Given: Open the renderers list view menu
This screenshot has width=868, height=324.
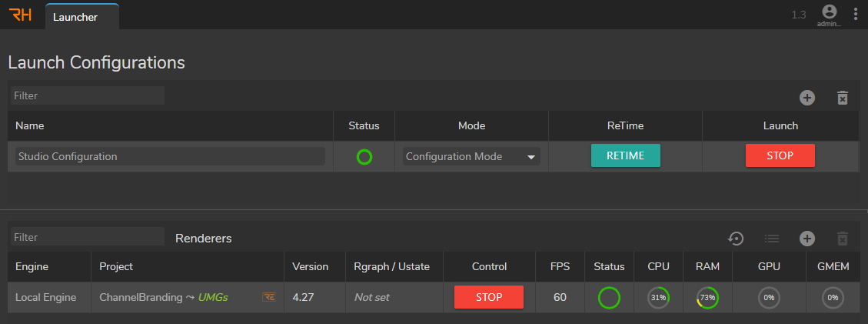Looking at the screenshot, I should click(x=772, y=239).
